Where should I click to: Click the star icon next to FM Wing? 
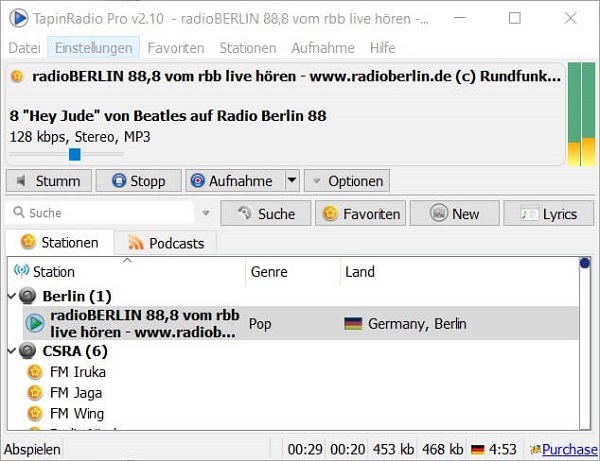pos(35,413)
